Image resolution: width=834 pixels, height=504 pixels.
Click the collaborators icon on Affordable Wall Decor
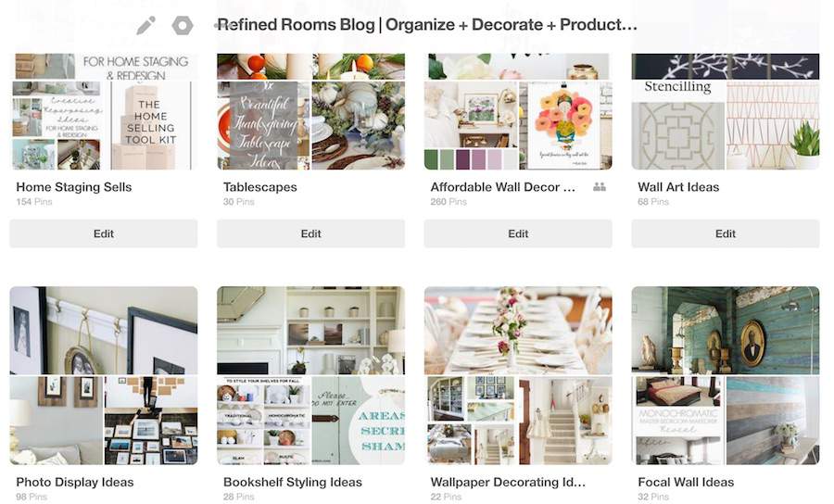coord(600,187)
